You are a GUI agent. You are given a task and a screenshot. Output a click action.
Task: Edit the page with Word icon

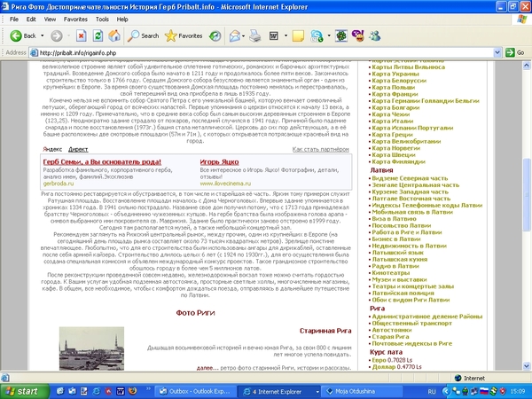pyautogui.click(x=274, y=35)
